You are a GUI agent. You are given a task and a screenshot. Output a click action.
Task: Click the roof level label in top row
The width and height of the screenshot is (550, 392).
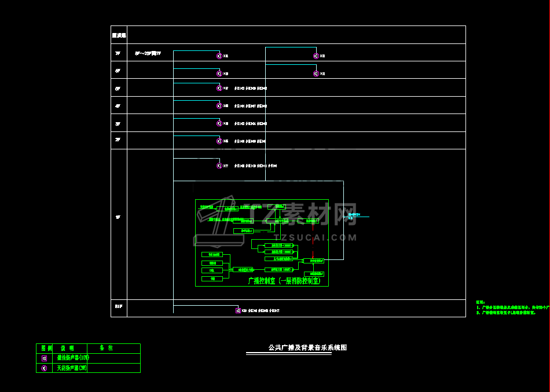click(119, 35)
